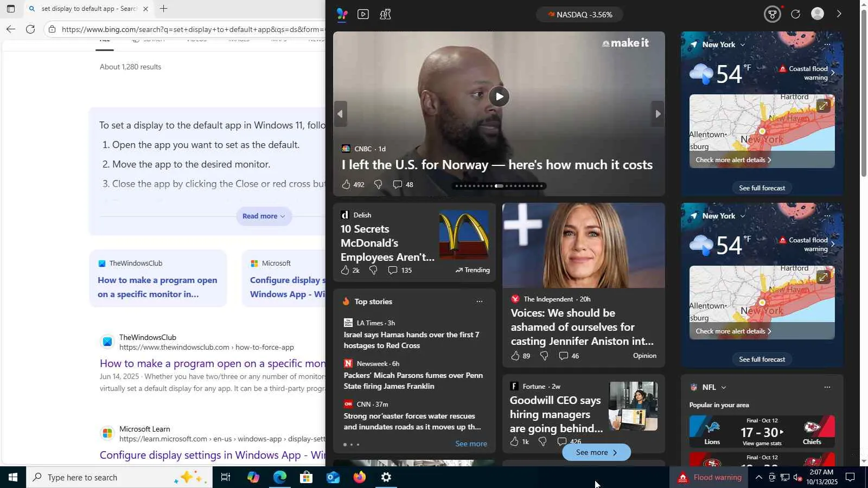Click the forward arrow in widgets header

pyautogui.click(x=839, y=14)
